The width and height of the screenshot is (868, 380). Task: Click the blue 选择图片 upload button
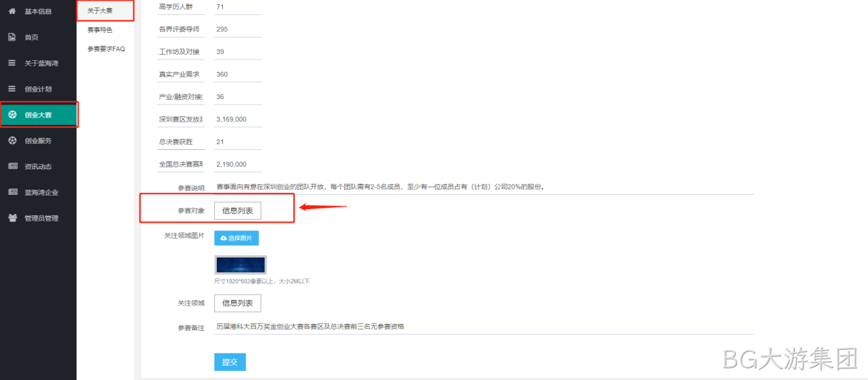(x=237, y=238)
